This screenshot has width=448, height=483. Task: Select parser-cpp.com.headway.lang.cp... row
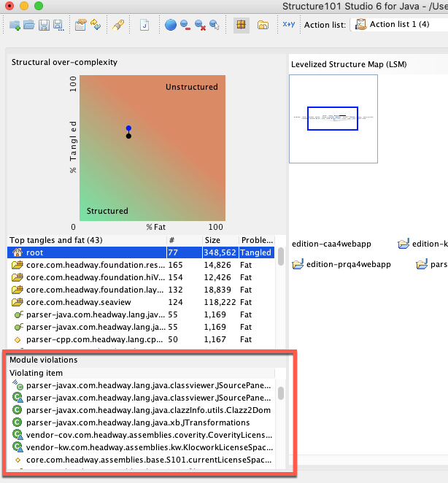point(141,339)
